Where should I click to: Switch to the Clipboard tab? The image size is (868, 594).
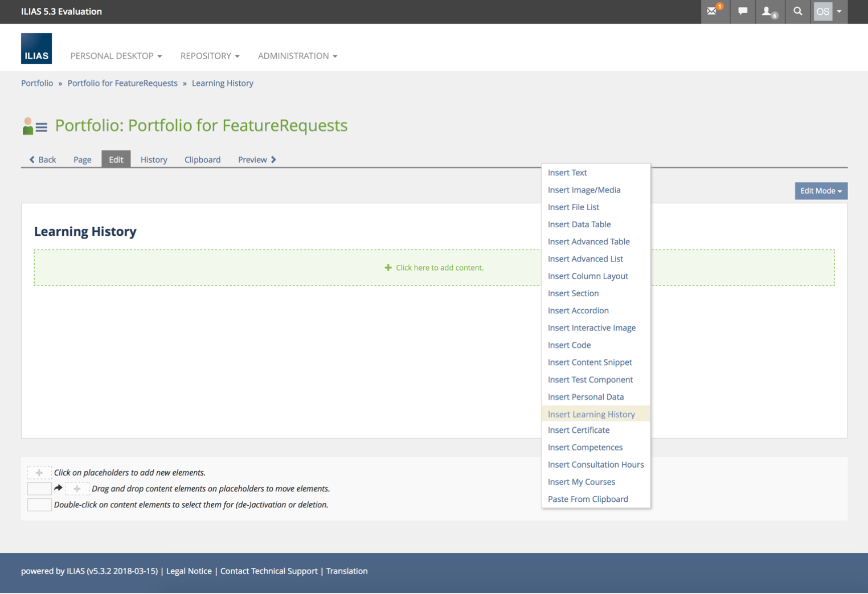(x=202, y=159)
